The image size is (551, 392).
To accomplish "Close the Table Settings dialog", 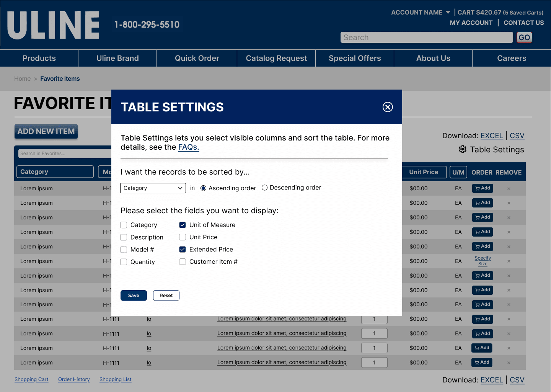I will [388, 107].
